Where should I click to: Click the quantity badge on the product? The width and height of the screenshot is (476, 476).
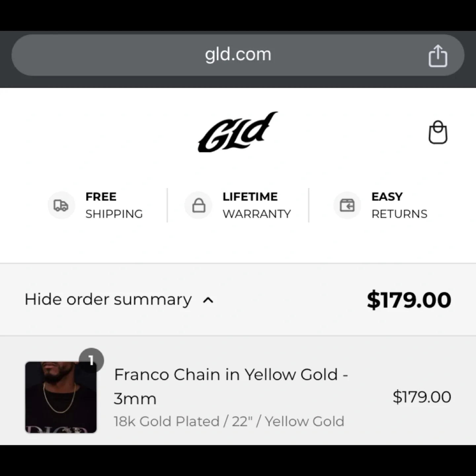(x=91, y=360)
